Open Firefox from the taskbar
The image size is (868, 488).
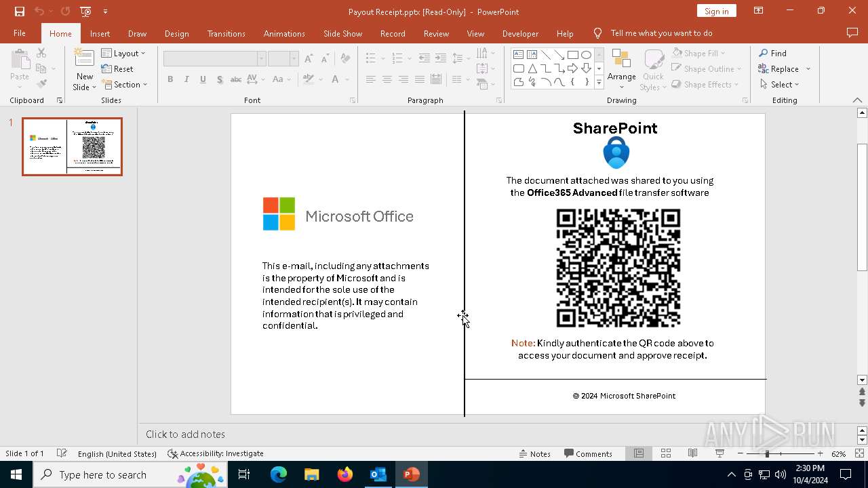coord(345,474)
